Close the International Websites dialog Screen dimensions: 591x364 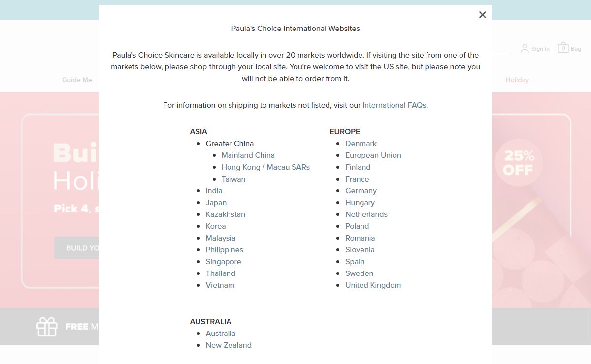[x=483, y=15]
